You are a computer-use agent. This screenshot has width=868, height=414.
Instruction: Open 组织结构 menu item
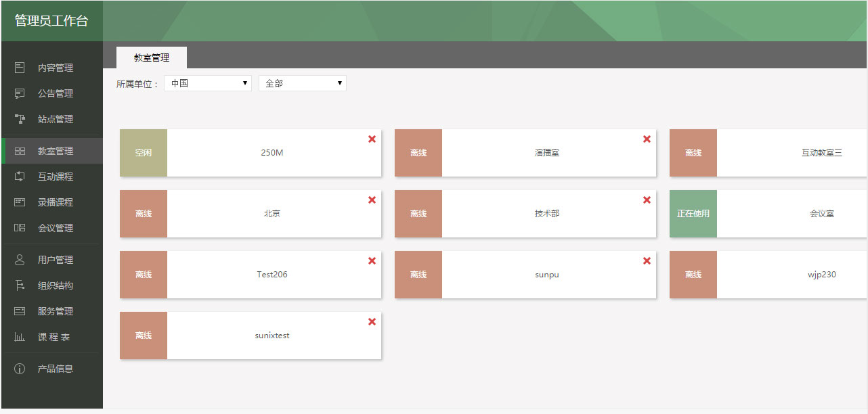[52, 285]
